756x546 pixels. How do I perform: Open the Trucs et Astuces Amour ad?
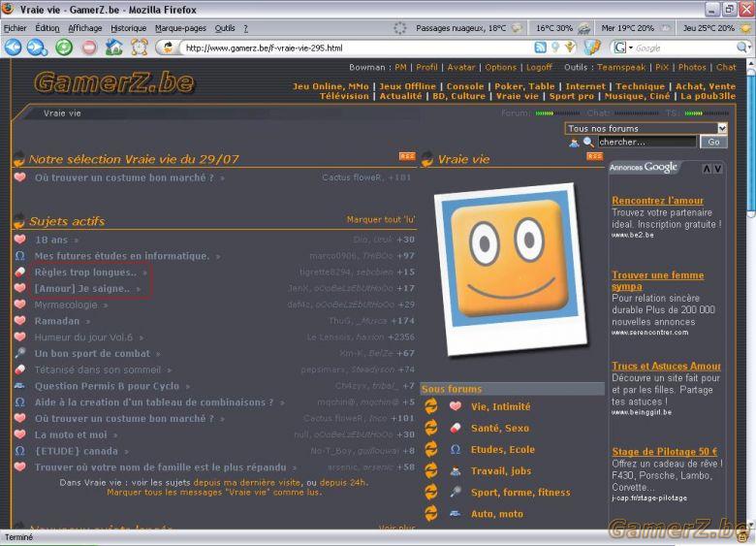666,366
